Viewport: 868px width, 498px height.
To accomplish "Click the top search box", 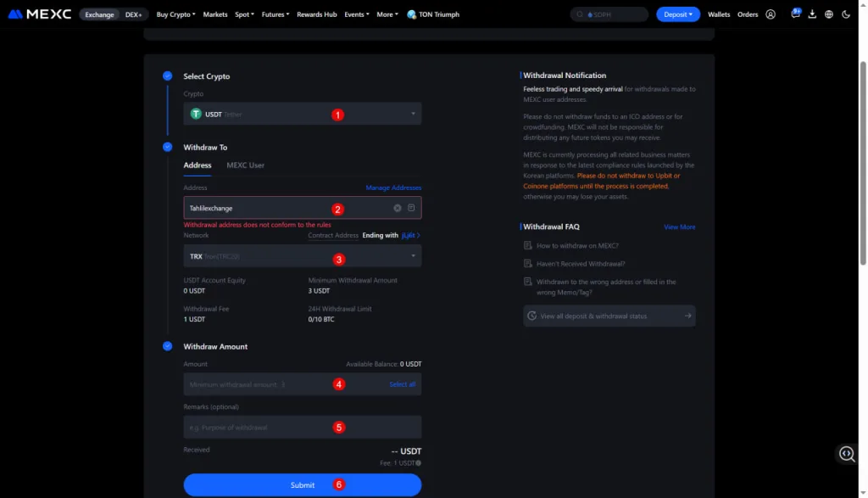I will [609, 14].
